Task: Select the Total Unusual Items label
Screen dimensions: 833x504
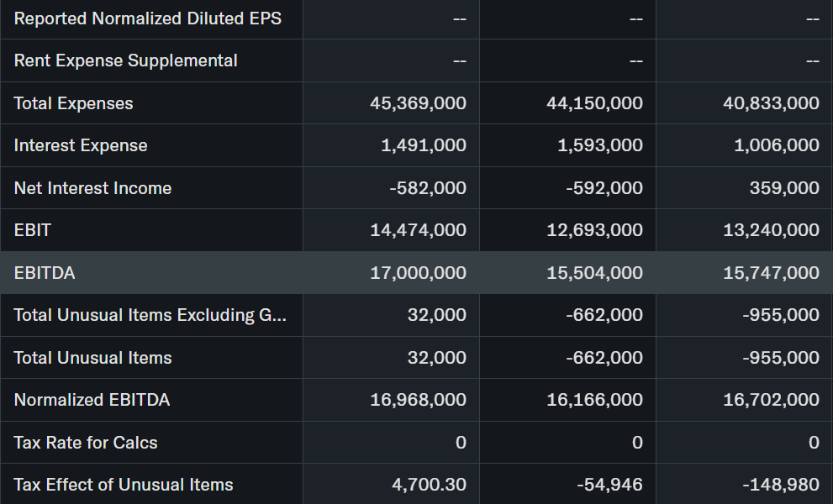Action: click(x=92, y=358)
